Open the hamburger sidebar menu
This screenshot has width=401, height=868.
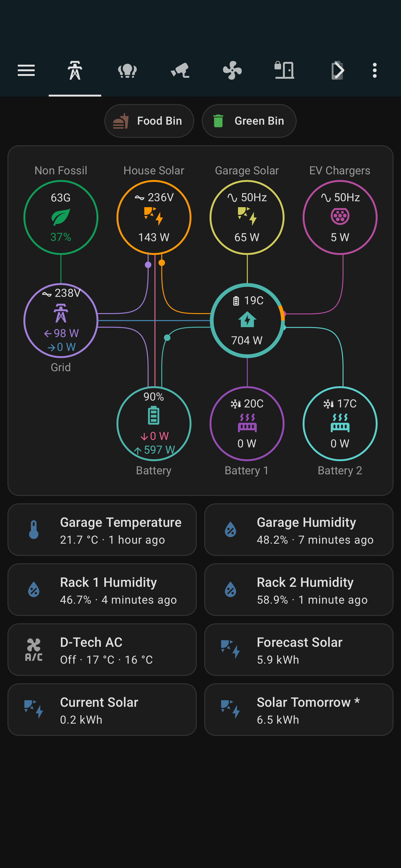coord(26,70)
